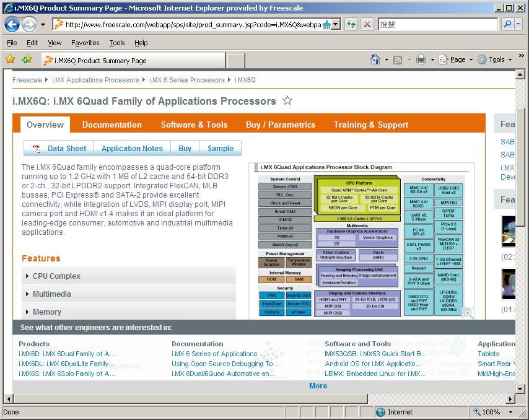Go back with the Back arrow button

pos(12,24)
